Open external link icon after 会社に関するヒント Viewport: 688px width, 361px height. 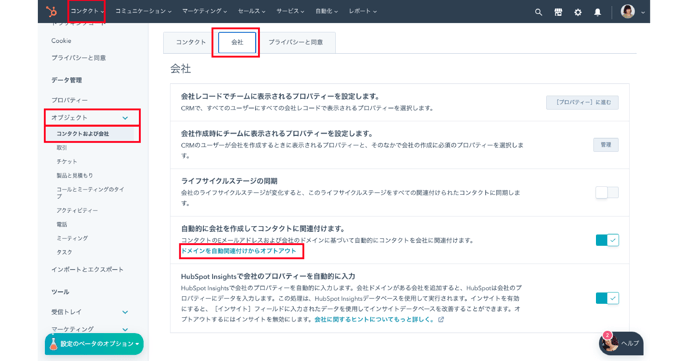pyautogui.click(x=441, y=319)
